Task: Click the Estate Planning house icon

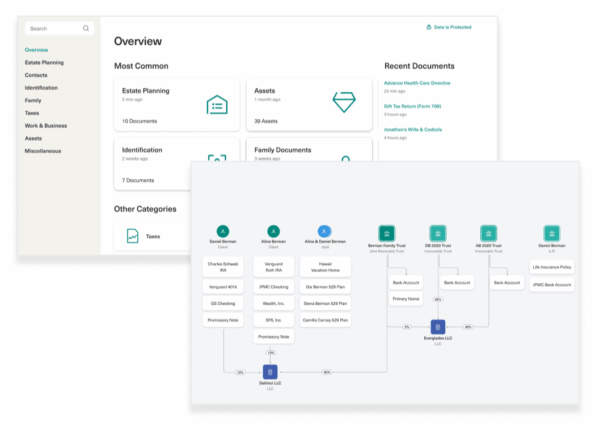Action: pyautogui.click(x=217, y=105)
